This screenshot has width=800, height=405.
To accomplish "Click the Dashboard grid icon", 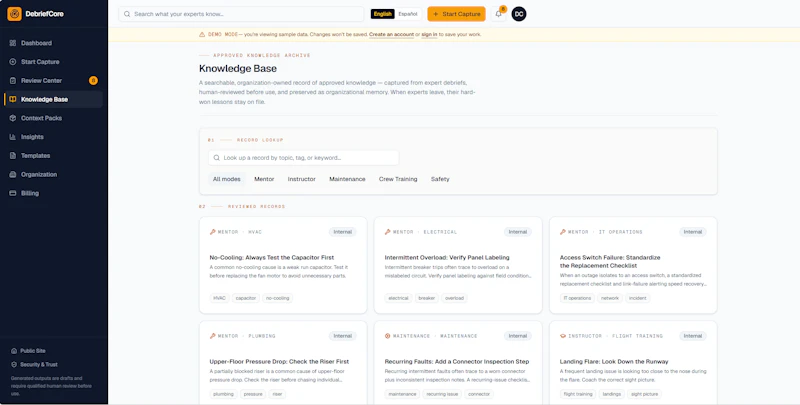I will coord(13,43).
